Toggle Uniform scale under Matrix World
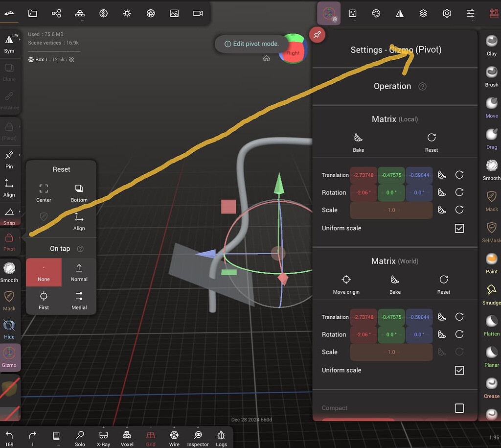The width and height of the screenshot is (501, 448). click(x=459, y=370)
